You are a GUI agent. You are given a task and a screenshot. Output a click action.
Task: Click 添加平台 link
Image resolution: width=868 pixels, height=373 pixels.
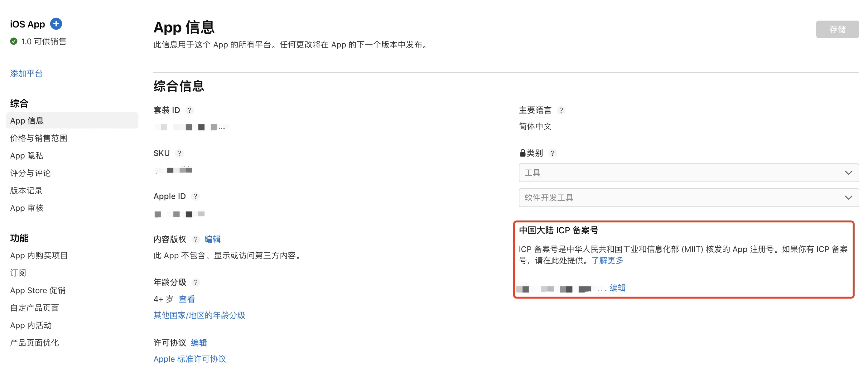(26, 74)
